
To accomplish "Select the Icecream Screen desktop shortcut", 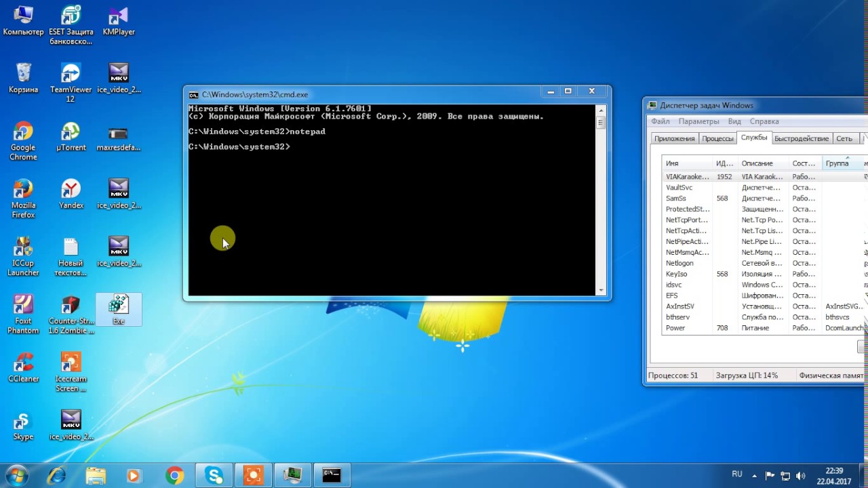I will click(x=71, y=372).
